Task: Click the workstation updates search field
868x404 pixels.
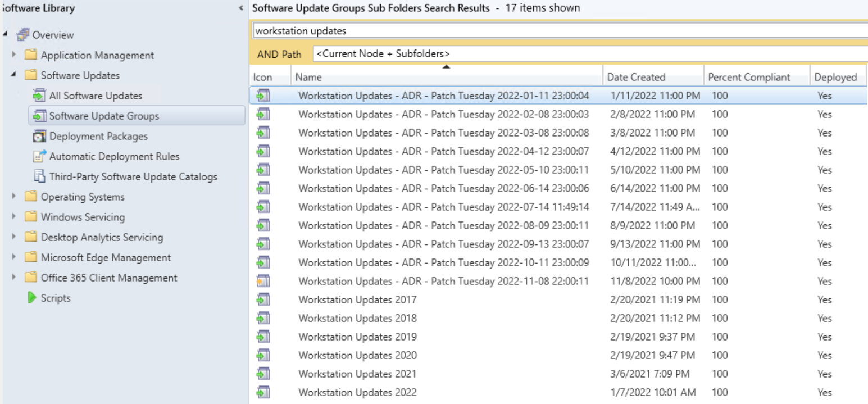Action: (560, 31)
